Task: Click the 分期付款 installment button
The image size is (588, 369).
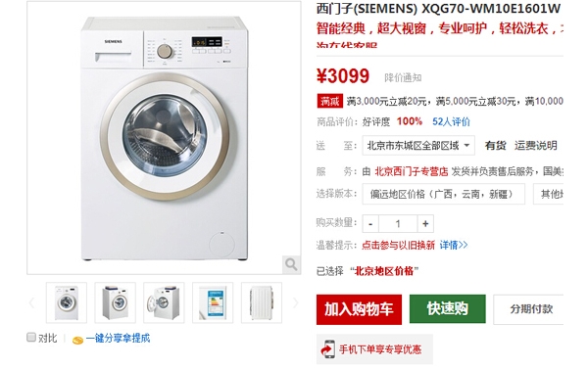Action: pyautogui.click(x=528, y=309)
